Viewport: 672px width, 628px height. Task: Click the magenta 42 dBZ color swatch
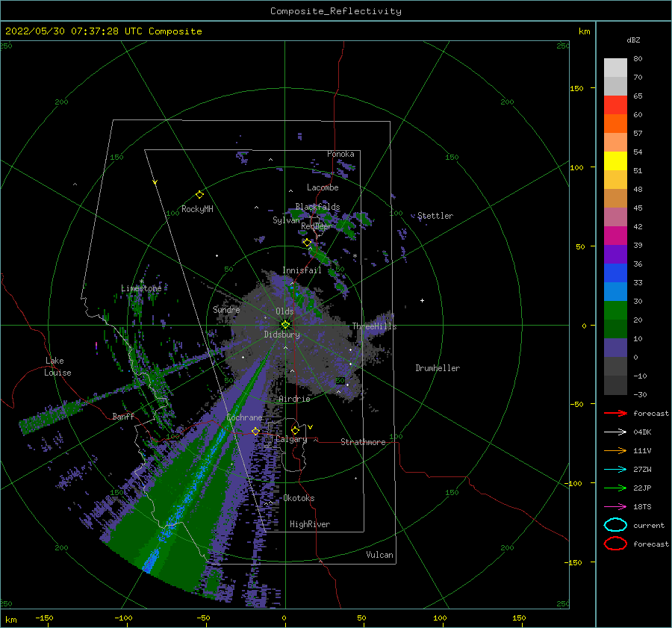615,235
